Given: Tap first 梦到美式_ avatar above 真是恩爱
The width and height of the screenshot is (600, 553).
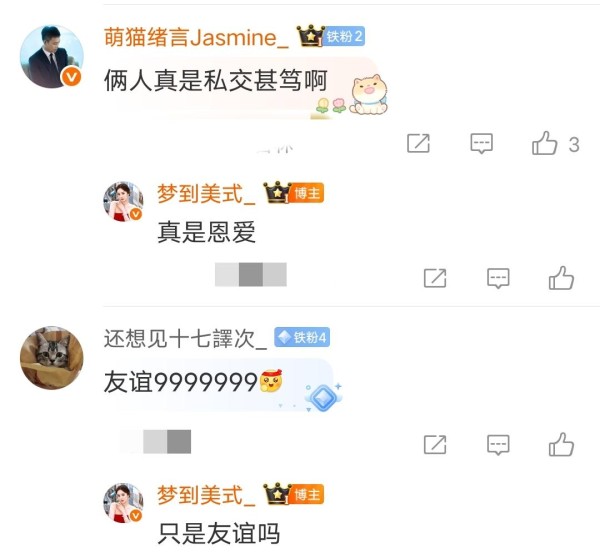Looking at the screenshot, I should tap(123, 202).
